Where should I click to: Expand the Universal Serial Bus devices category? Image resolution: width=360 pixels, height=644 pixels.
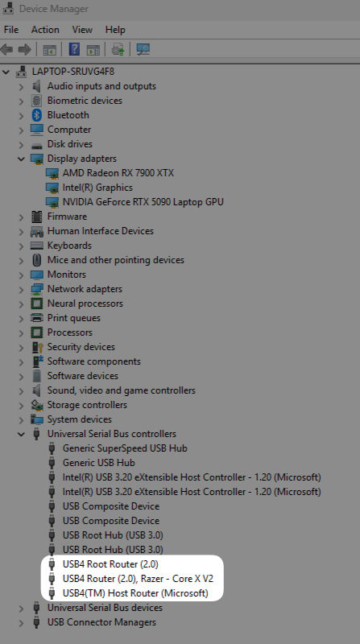[21, 608]
